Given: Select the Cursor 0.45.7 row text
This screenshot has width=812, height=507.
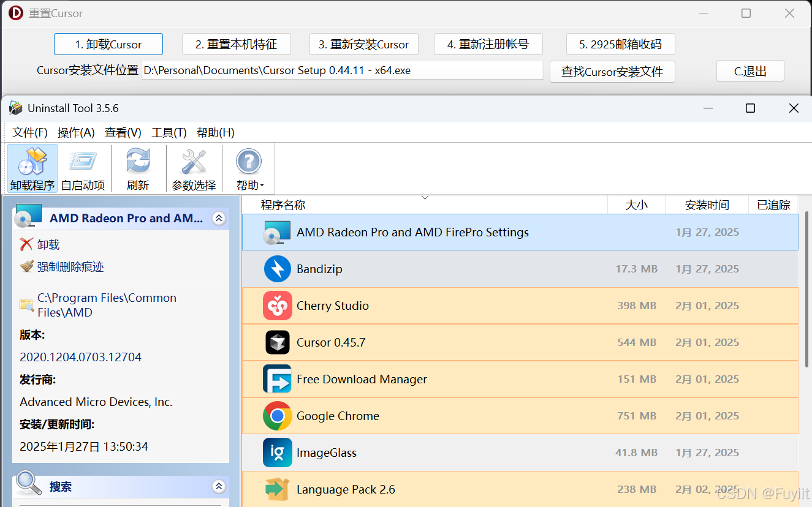Looking at the screenshot, I should [331, 342].
